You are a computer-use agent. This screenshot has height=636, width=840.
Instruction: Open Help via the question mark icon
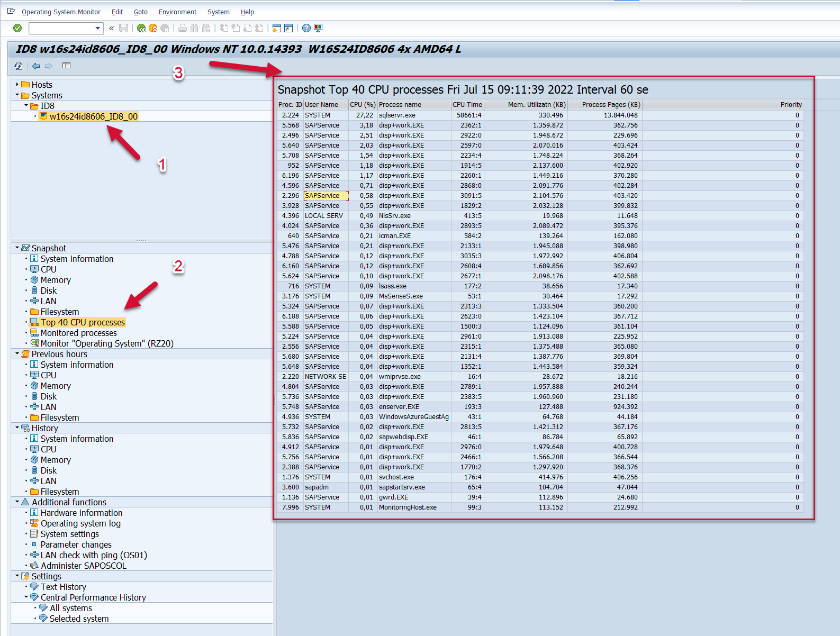306,28
